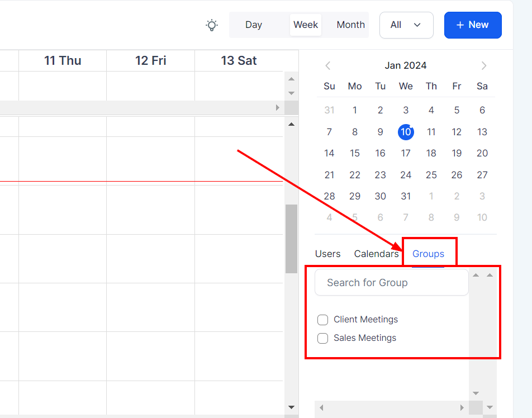This screenshot has width=532, height=418.
Task: Click the week grid vertical scrollbar thumb
Action: pyautogui.click(x=291, y=239)
